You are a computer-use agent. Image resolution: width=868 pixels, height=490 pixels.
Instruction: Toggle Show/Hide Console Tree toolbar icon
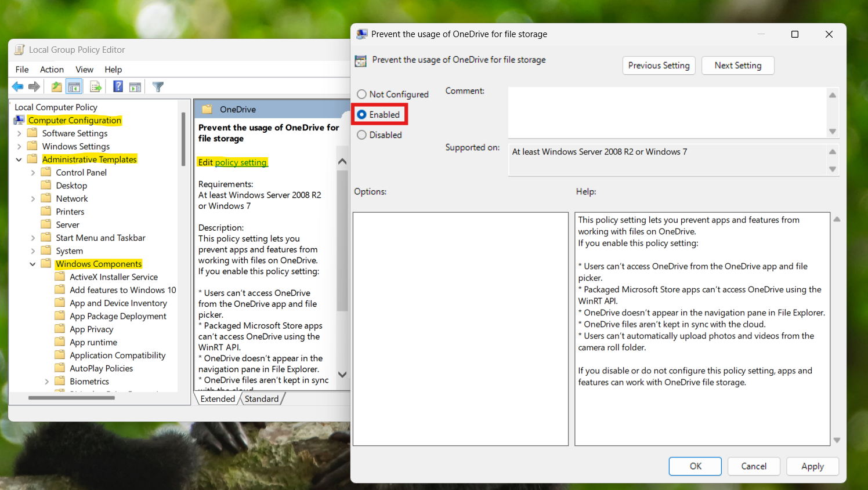point(74,87)
